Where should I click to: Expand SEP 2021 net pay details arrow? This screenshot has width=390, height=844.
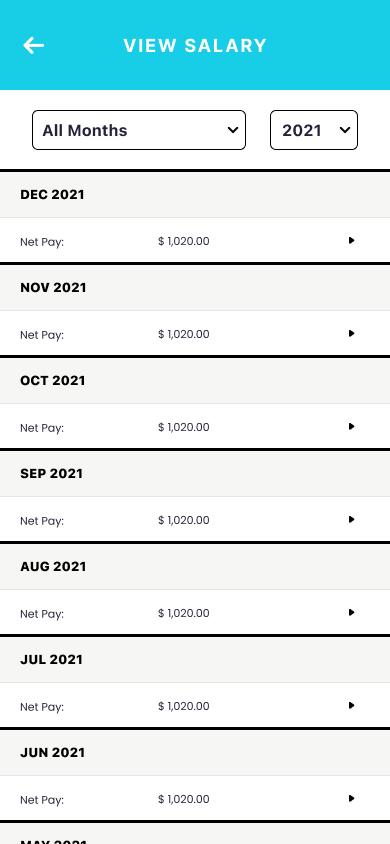tap(351, 520)
